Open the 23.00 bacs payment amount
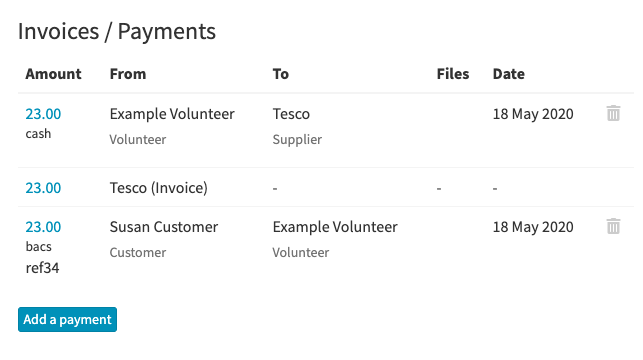 pos(43,227)
